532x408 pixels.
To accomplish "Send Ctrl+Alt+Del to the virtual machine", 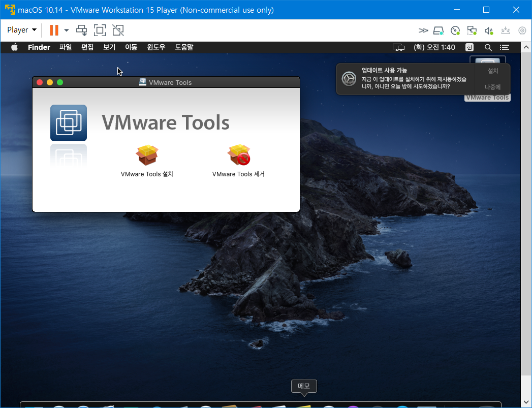I will point(81,30).
